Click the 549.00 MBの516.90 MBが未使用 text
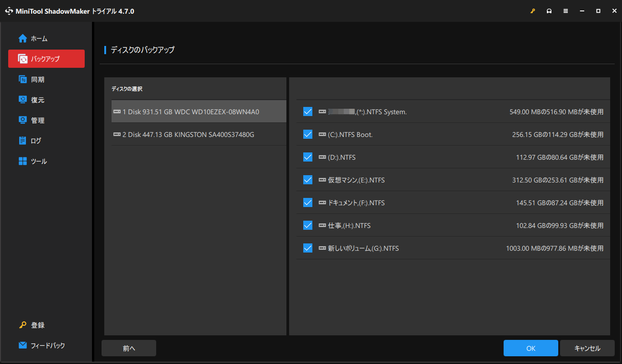Viewport: 622px width, 364px height. click(x=556, y=112)
